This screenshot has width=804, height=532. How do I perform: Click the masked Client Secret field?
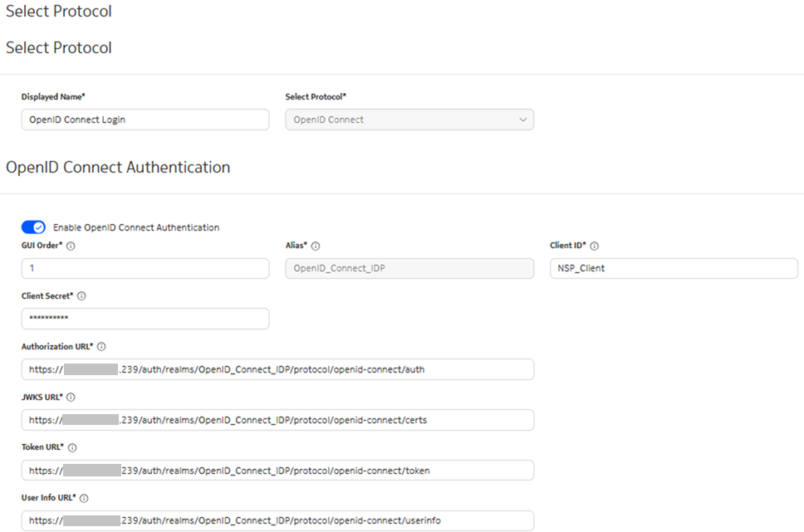(x=145, y=319)
